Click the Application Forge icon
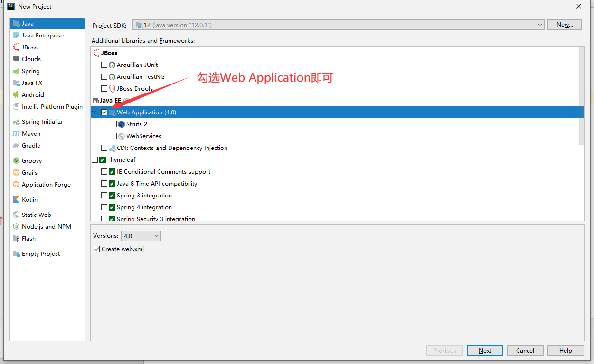Image resolution: width=594 pixels, height=364 pixels. click(x=16, y=185)
